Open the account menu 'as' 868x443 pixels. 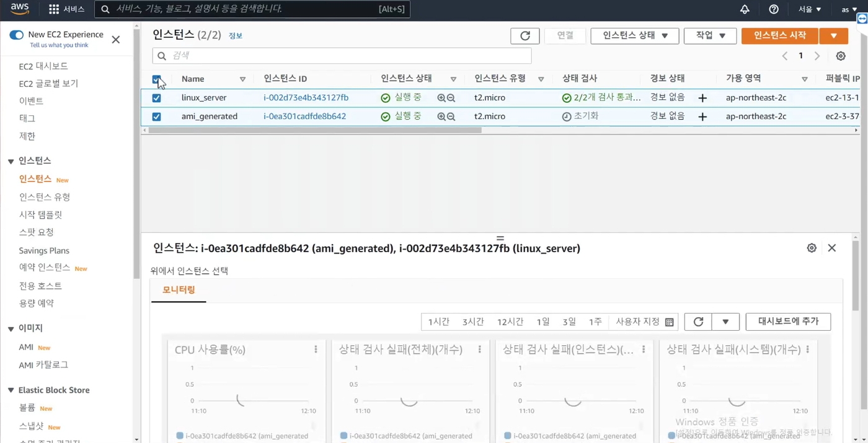pos(849,9)
